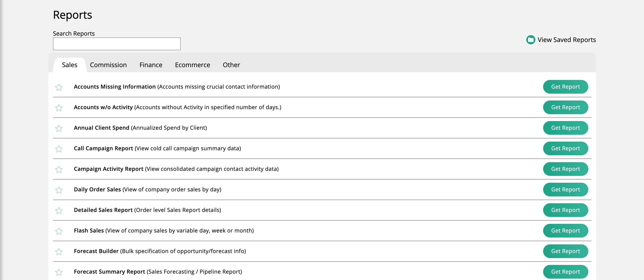
Task: Click the 'Detailed Sales Report' title text
Action: (103, 210)
